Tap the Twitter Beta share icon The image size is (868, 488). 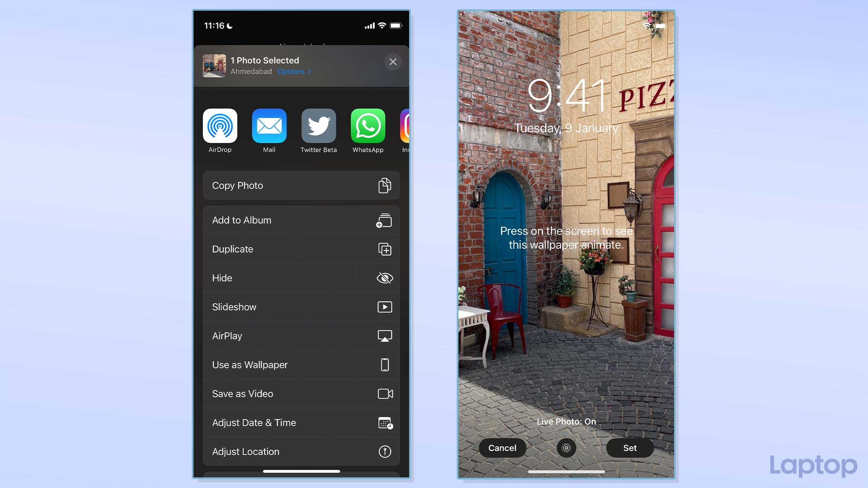319,126
